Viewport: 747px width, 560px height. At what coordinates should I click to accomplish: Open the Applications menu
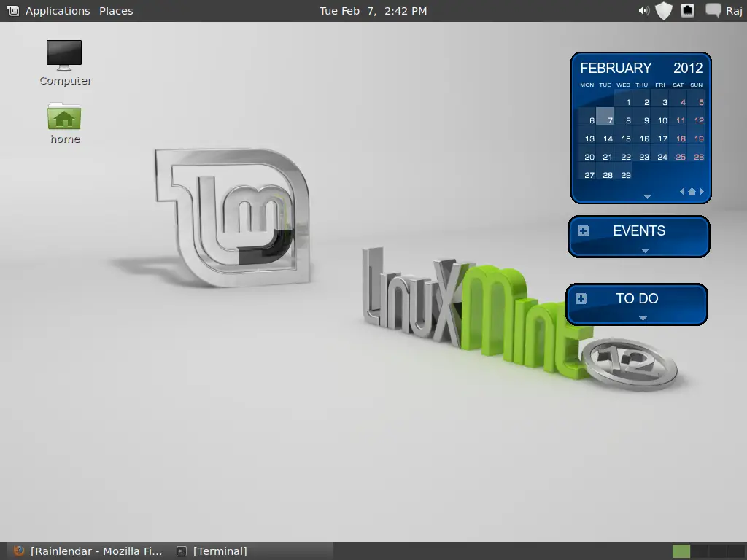tap(58, 11)
